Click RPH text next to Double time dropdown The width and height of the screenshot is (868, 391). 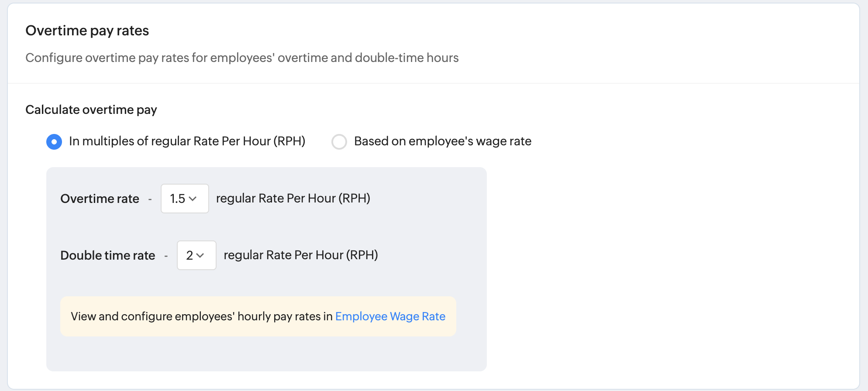click(301, 255)
